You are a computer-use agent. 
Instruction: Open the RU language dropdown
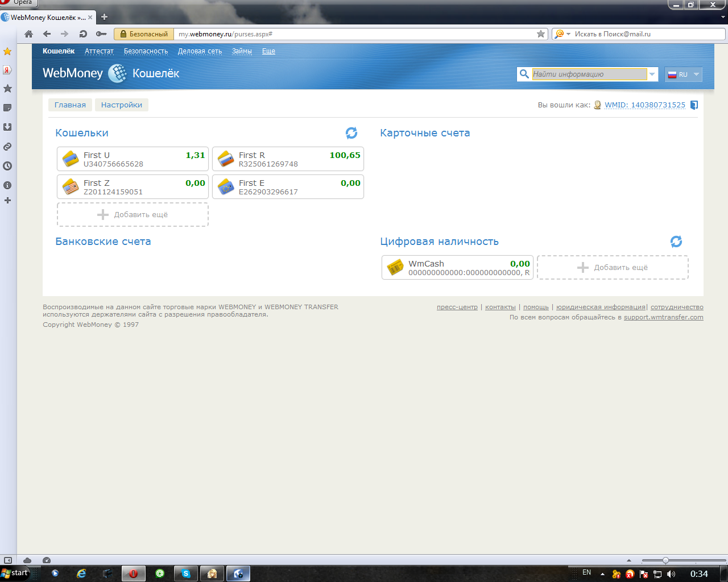[684, 74]
